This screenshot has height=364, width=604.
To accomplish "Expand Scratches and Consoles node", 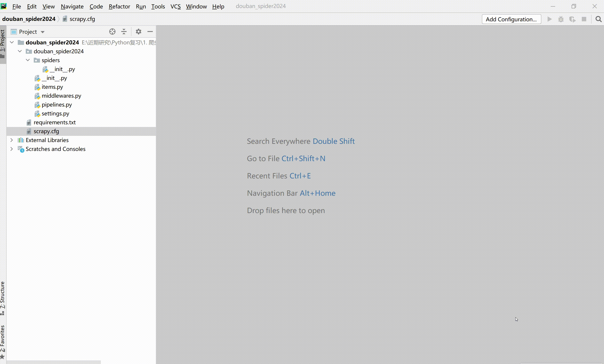I will (12, 149).
